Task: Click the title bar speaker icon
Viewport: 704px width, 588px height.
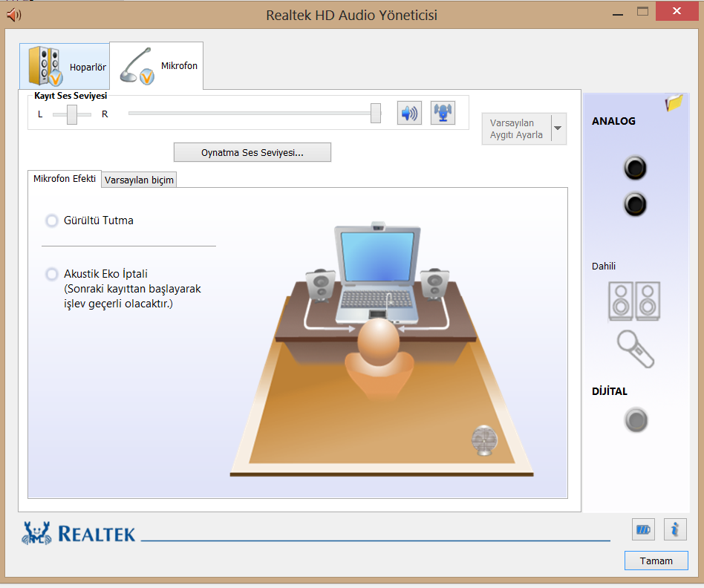Action: coord(14,16)
